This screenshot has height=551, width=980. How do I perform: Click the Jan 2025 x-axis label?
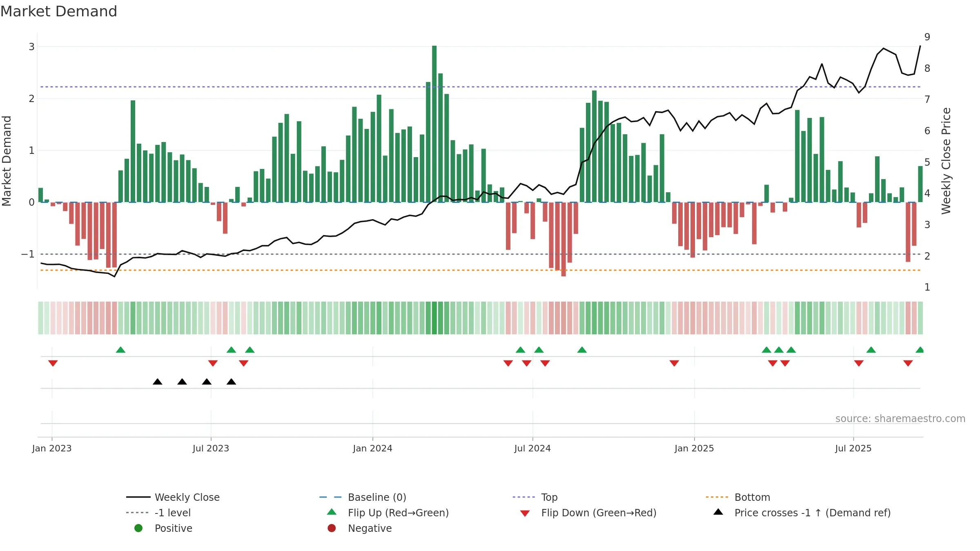(x=694, y=449)
